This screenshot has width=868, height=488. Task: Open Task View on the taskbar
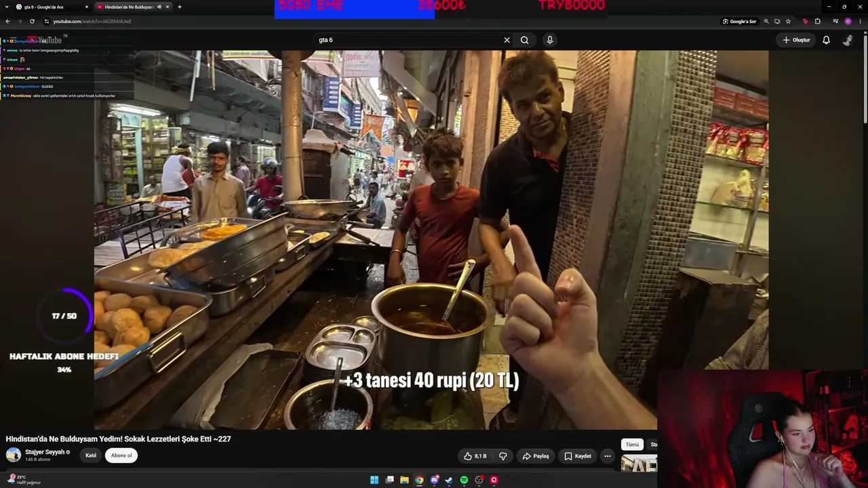[390, 480]
